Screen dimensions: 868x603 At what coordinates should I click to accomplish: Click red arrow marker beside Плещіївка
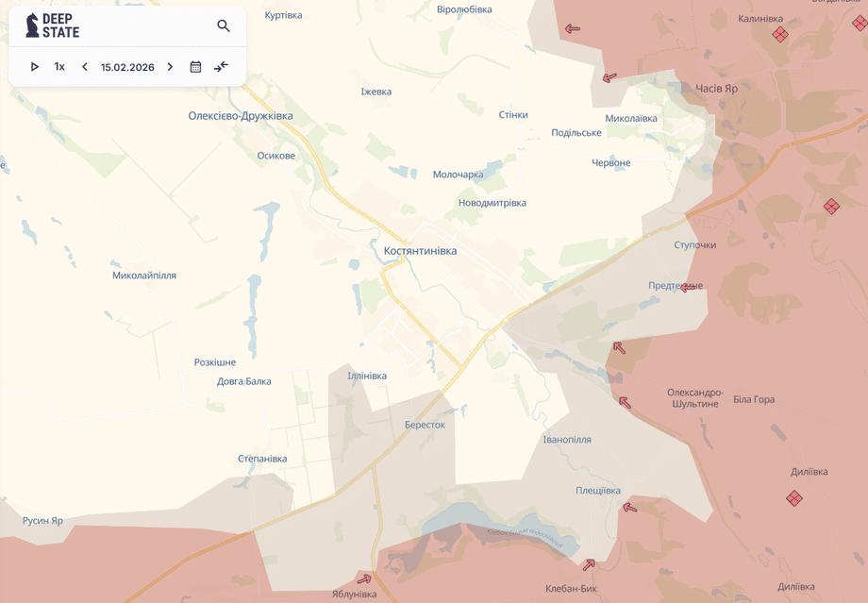pyautogui.click(x=629, y=508)
